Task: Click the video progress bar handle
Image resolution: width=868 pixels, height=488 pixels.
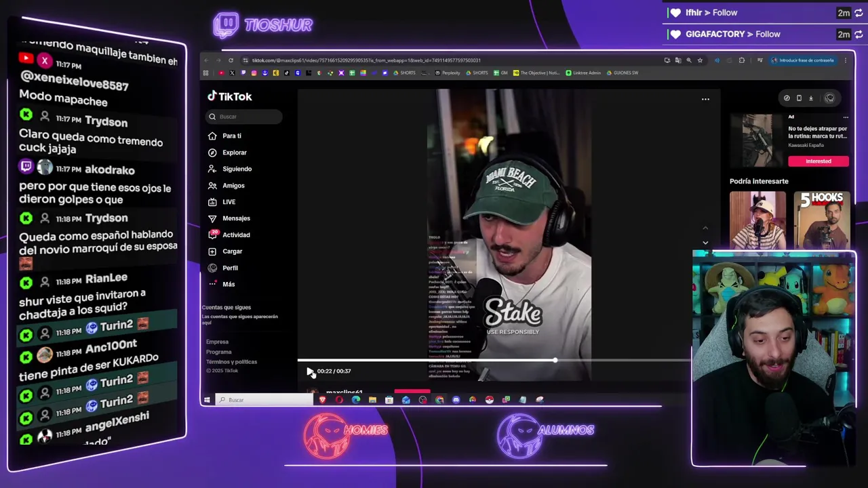Action: point(555,361)
